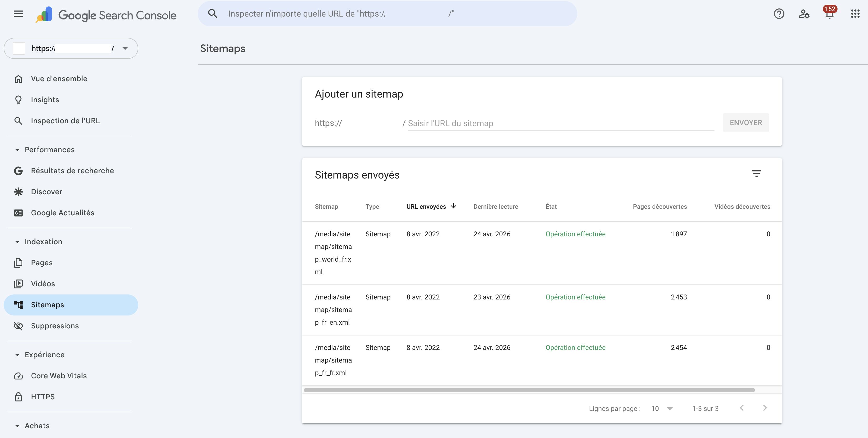Open the navigation hamburger menu

[x=18, y=13]
